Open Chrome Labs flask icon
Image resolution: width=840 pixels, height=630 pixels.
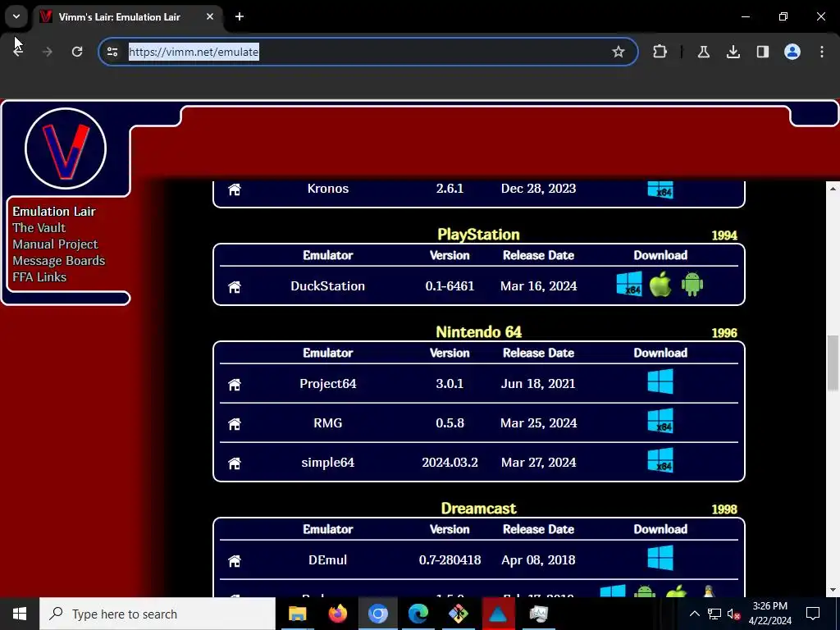tap(703, 52)
